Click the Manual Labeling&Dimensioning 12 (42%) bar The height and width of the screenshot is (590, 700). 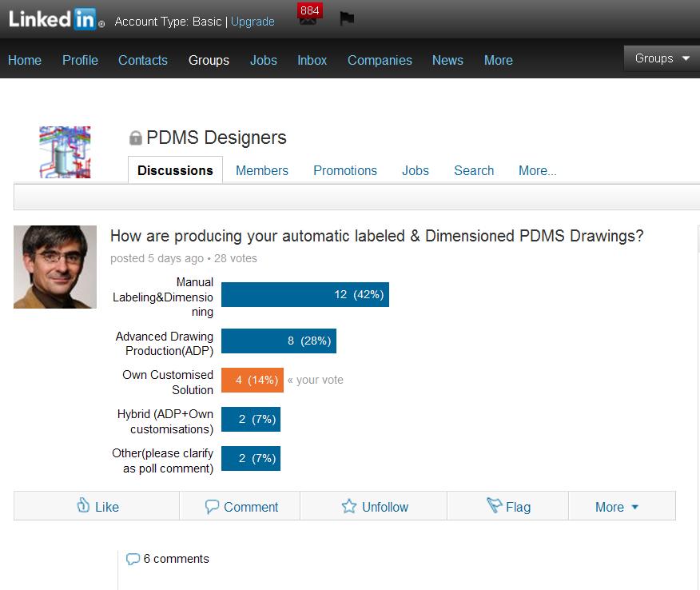(305, 294)
